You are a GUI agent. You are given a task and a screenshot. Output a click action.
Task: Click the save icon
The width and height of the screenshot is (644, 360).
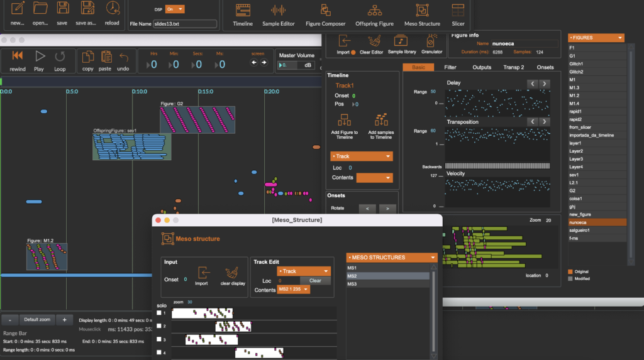click(x=62, y=8)
